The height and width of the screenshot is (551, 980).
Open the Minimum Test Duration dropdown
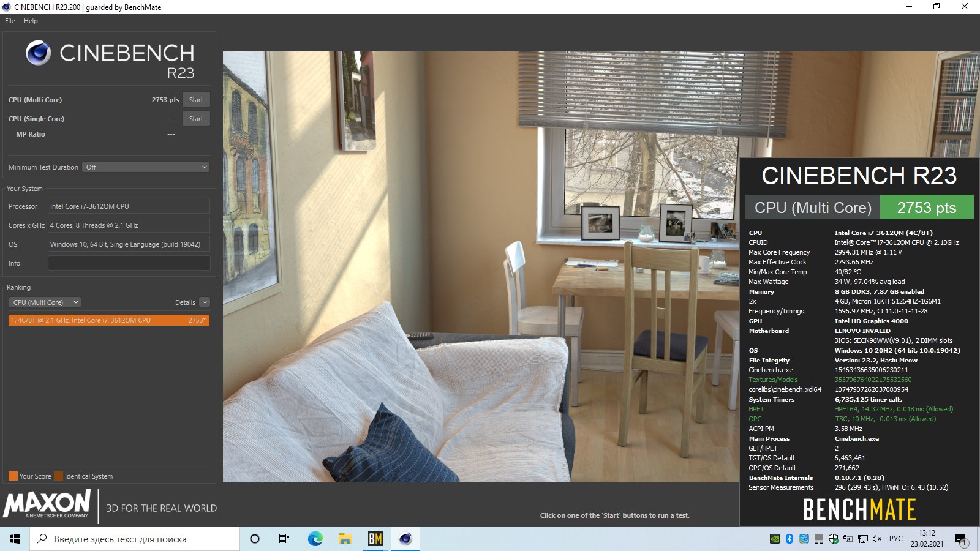pyautogui.click(x=146, y=167)
